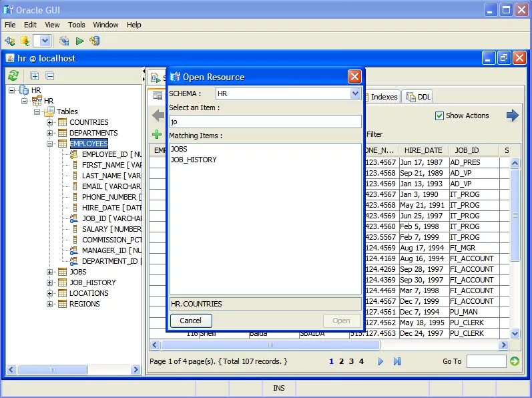Go to next page arrow icon
The width and height of the screenshot is (532, 398).
click(x=380, y=361)
